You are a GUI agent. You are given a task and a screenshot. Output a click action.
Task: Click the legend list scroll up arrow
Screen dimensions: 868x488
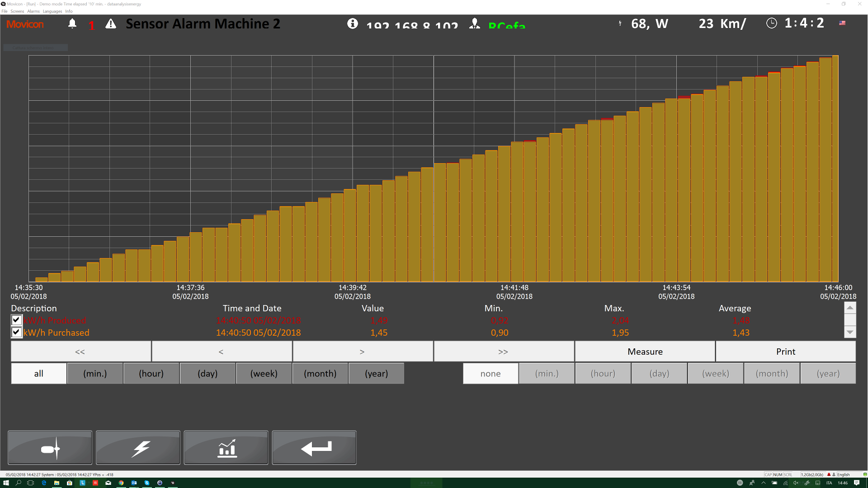pyautogui.click(x=850, y=308)
